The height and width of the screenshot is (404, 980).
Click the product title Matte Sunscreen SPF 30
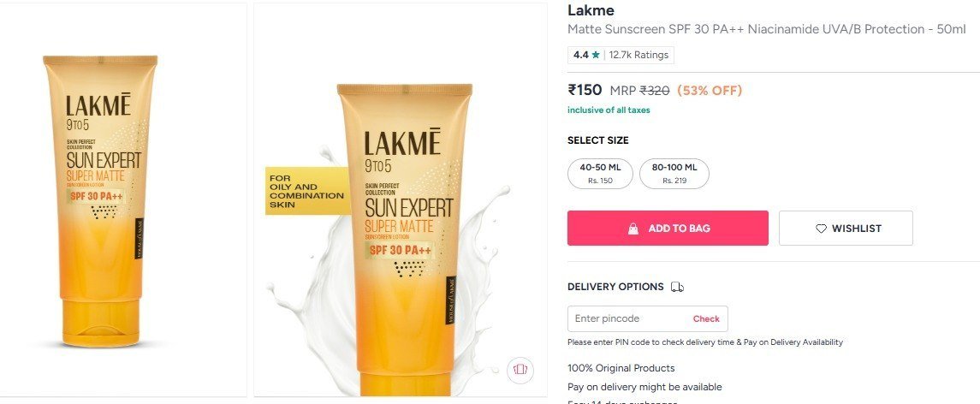pyautogui.click(x=766, y=29)
